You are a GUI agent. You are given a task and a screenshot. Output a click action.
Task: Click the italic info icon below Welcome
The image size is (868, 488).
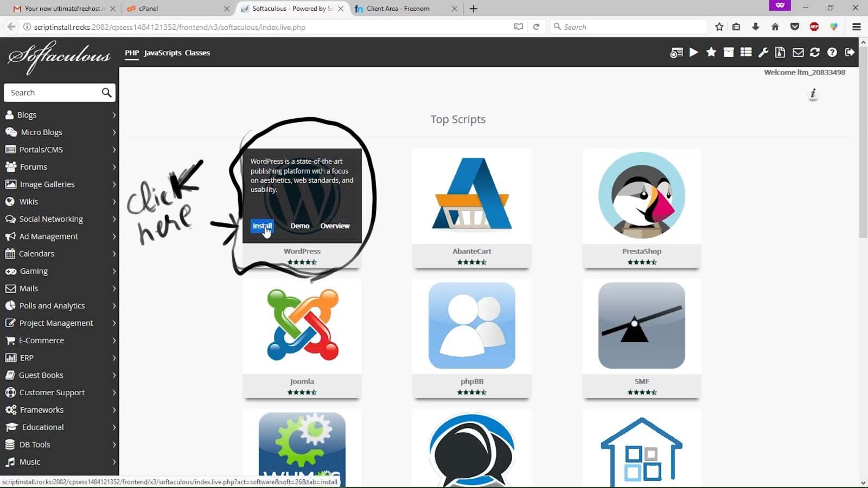(813, 94)
